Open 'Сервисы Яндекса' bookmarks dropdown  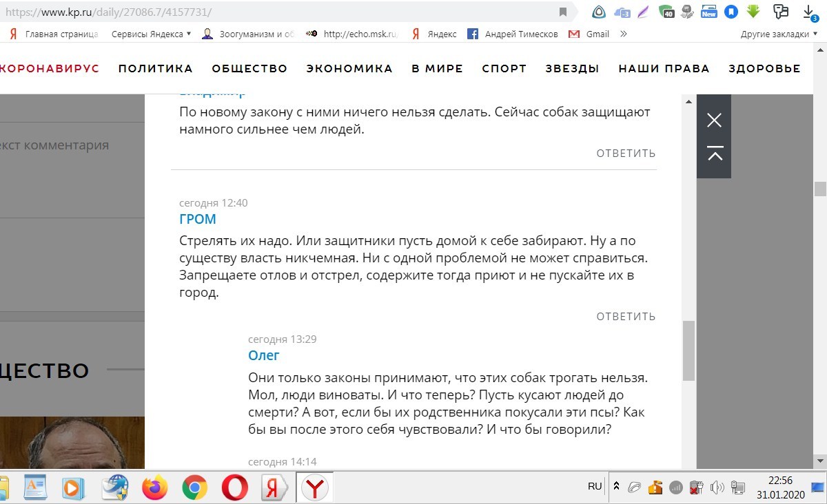tap(151, 34)
